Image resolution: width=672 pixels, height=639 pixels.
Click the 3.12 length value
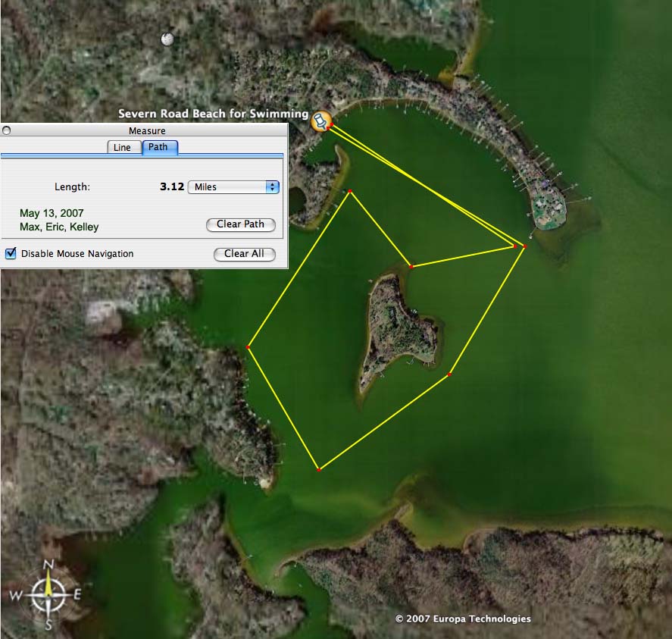pyautogui.click(x=172, y=186)
